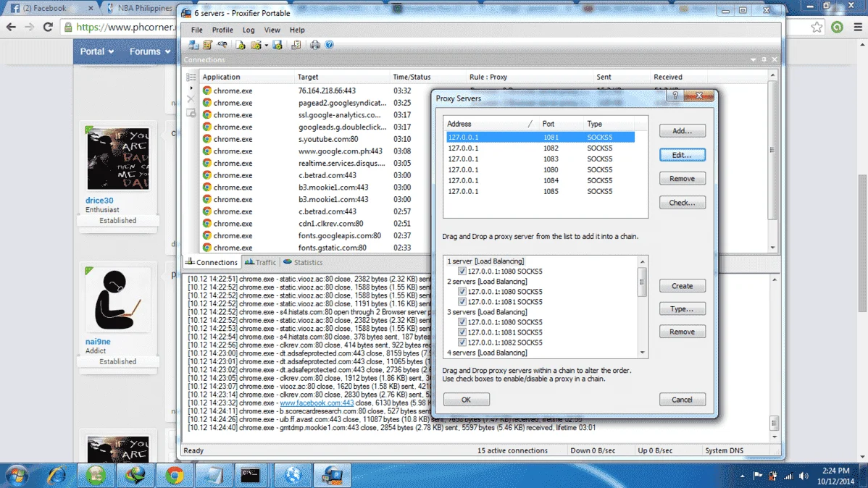Image resolution: width=868 pixels, height=488 pixels.
Task: Show hidden system tray icons arrow
Action: (x=742, y=475)
